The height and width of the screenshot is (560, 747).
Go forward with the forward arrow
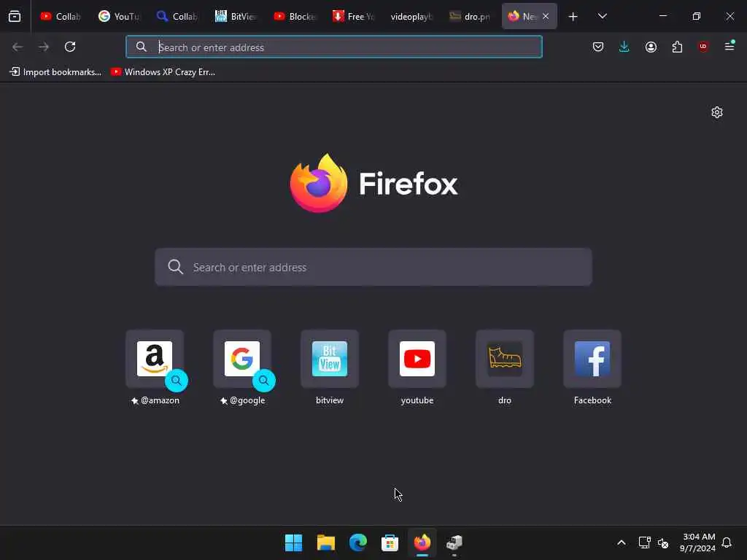pyautogui.click(x=44, y=47)
